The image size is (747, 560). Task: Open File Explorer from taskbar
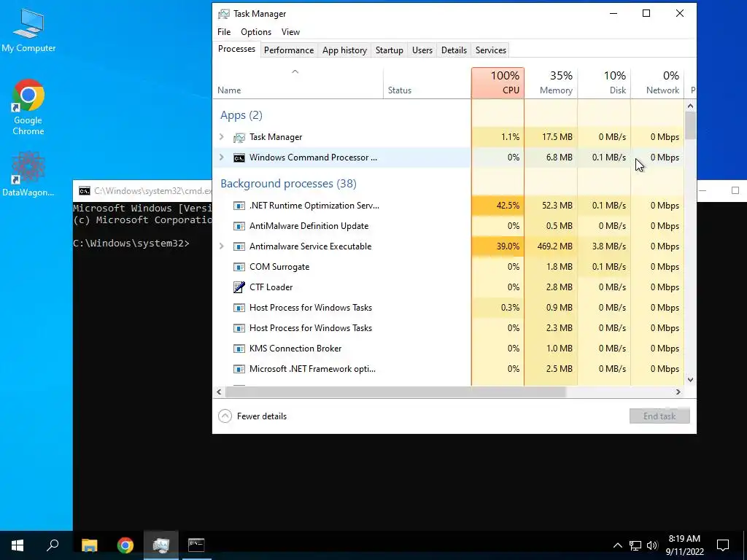(x=89, y=545)
